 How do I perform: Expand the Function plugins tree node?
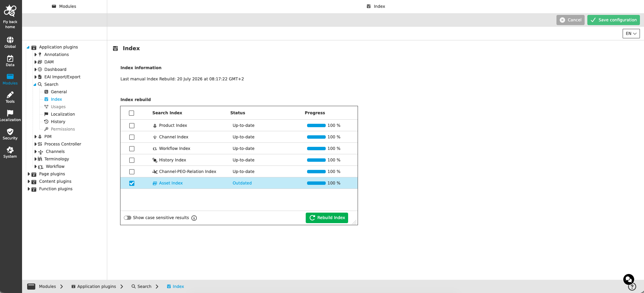tap(29, 189)
